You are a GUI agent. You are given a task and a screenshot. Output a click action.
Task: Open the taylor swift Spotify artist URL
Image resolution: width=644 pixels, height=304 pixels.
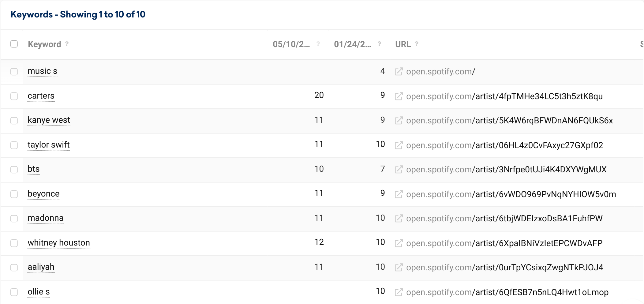tap(504, 145)
